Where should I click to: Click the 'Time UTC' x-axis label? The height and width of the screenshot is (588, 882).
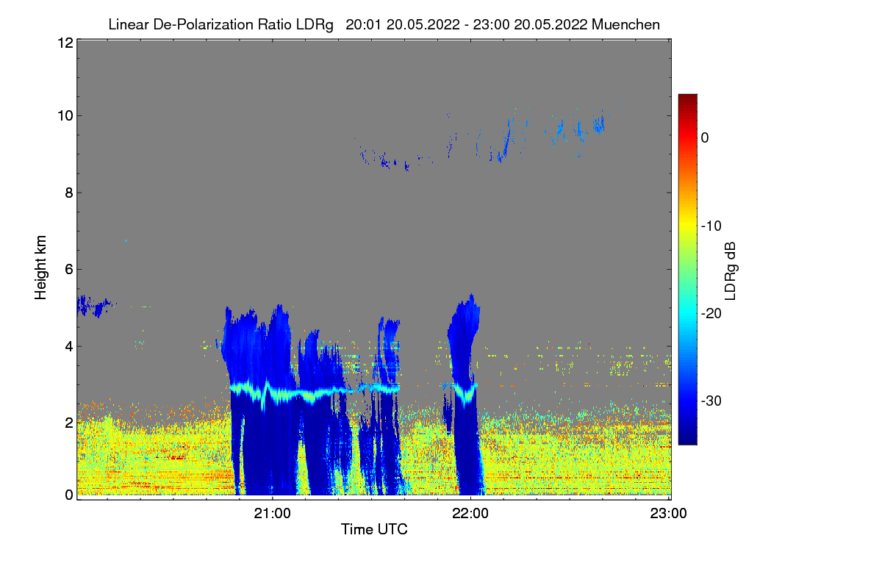[374, 529]
